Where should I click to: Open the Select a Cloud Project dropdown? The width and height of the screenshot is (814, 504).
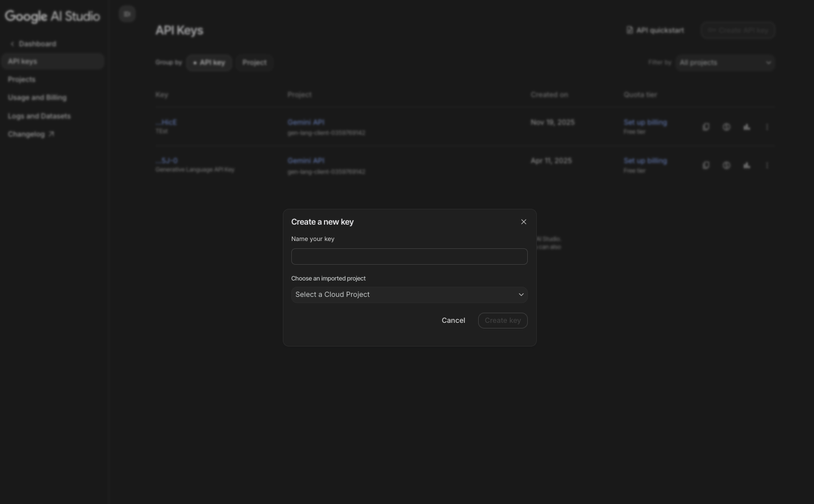coord(409,295)
